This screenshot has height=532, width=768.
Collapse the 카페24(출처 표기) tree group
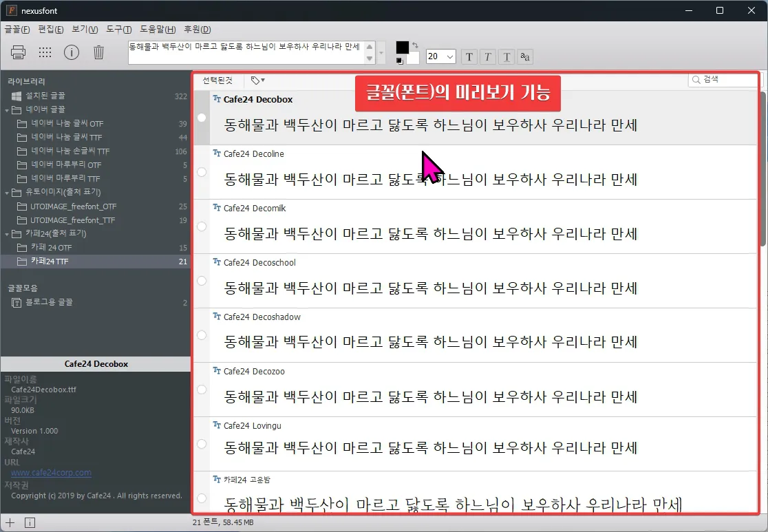click(7, 234)
